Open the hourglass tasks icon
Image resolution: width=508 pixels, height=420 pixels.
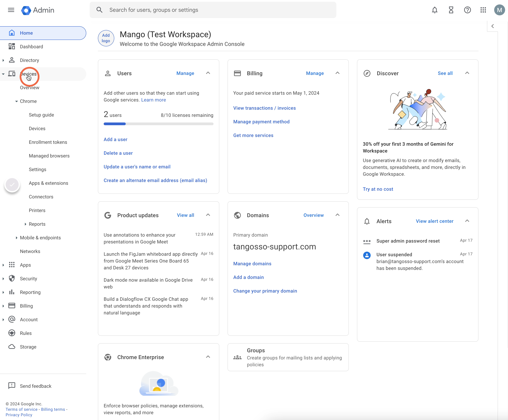451,10
